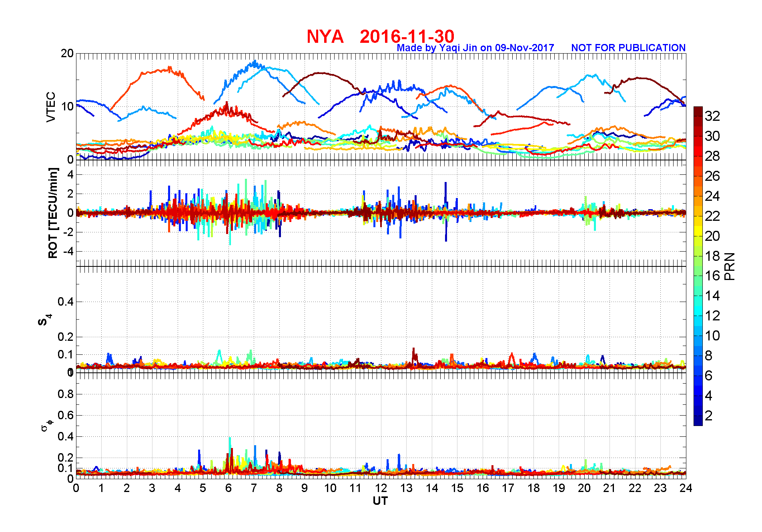Viewport: 762px width, 532px height.
Task: Click the PRN colorbar gradient strip
Action: coord(698,266)
